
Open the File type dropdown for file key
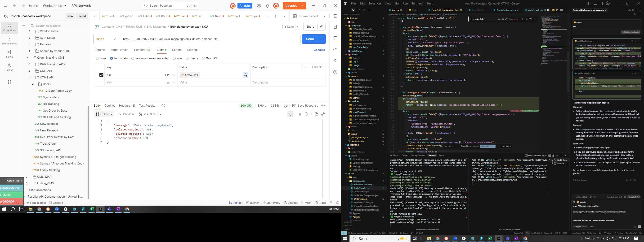(x=170, y=75)
